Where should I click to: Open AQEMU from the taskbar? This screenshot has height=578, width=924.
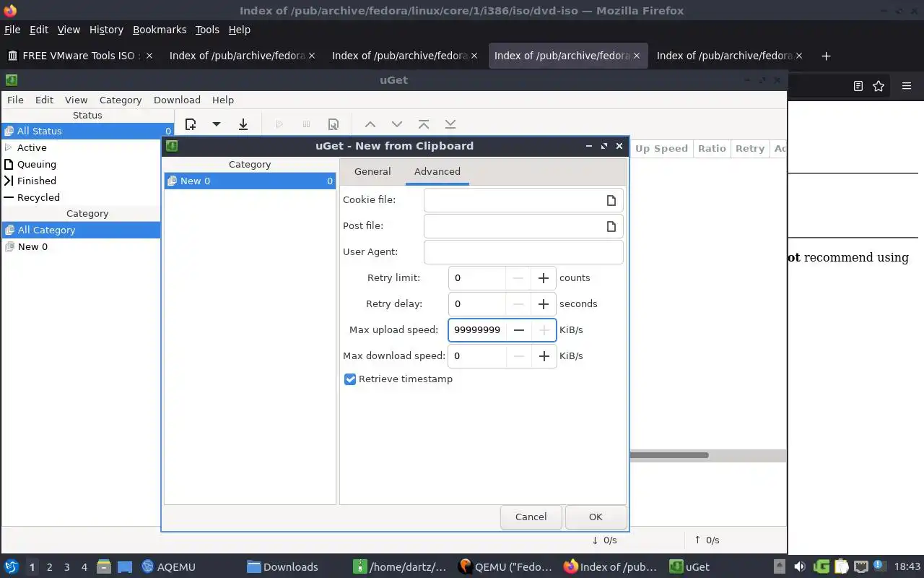pos(169,567)
